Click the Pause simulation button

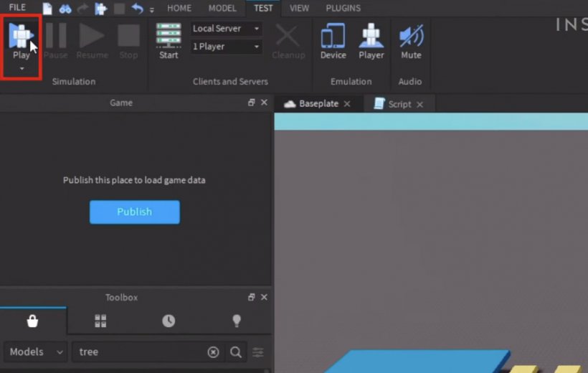tap(56, 40)
